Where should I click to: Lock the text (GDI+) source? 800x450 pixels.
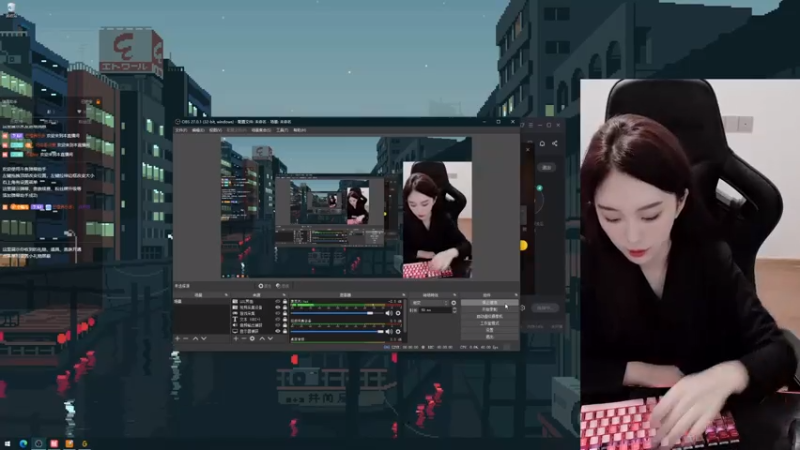285,319
